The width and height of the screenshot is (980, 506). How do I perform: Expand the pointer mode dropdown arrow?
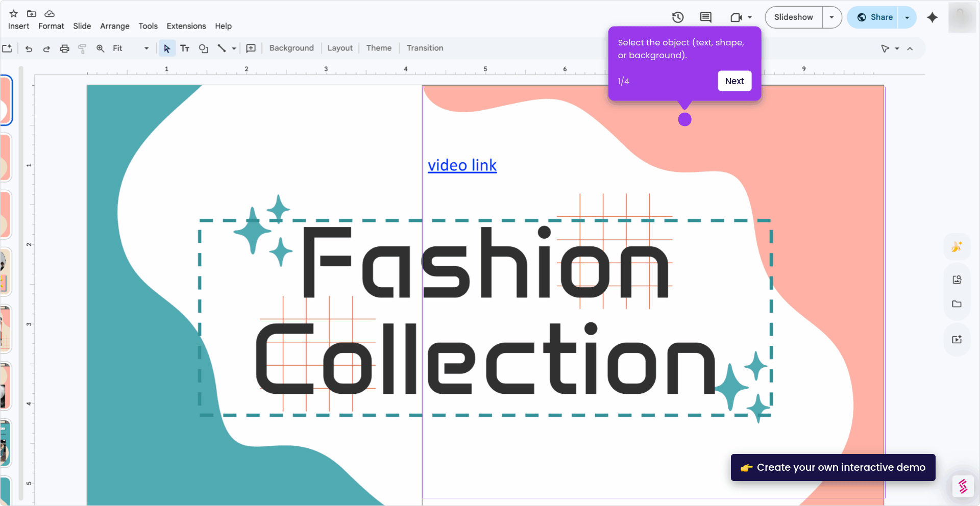click(x=897, y=48)
